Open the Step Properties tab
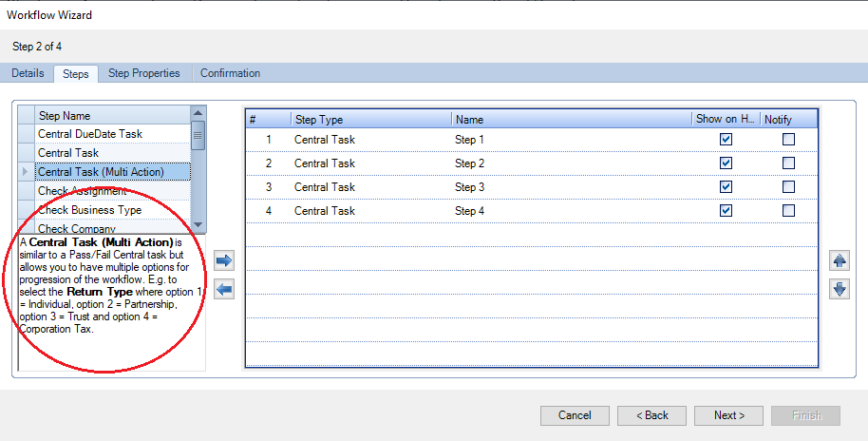 [x=144, y=73]
